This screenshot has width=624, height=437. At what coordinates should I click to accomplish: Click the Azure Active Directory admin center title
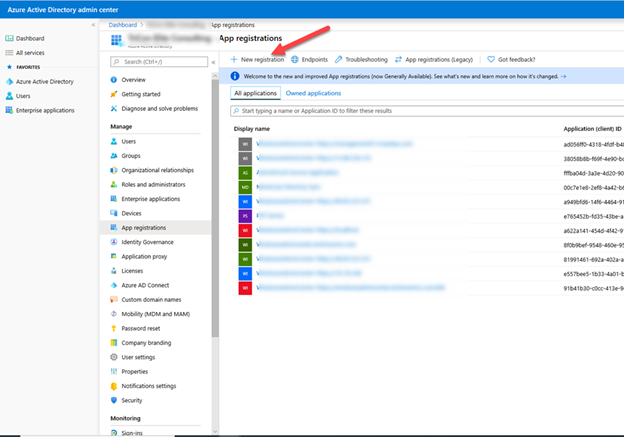63,10
